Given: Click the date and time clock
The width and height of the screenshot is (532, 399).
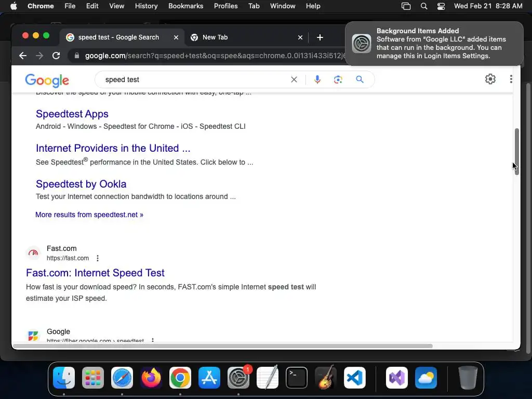Looking at the screenshot, I should [x=488, y=6].
